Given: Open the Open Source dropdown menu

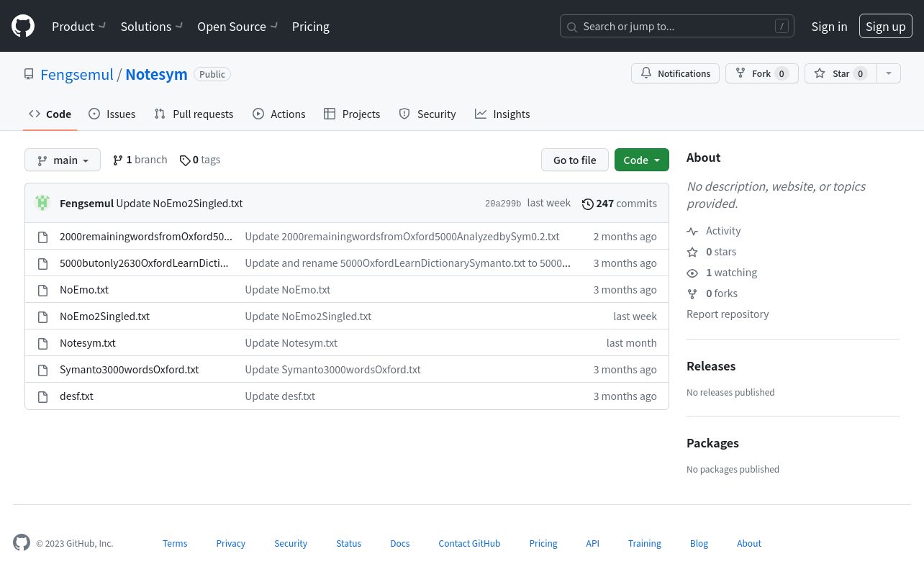Looking at the screenshot, I should 237,26.
